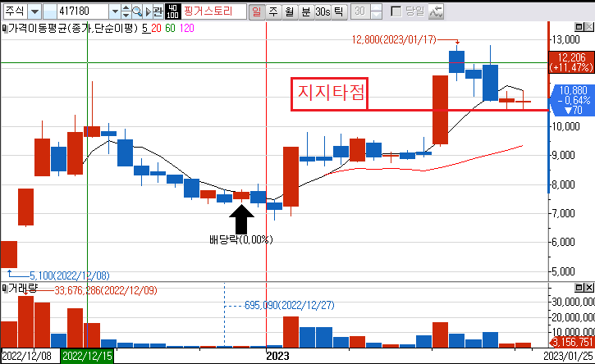Select the 120-day moving average value
The width and height of the screenshot is (595, 364).
click(x=186, y=29)
